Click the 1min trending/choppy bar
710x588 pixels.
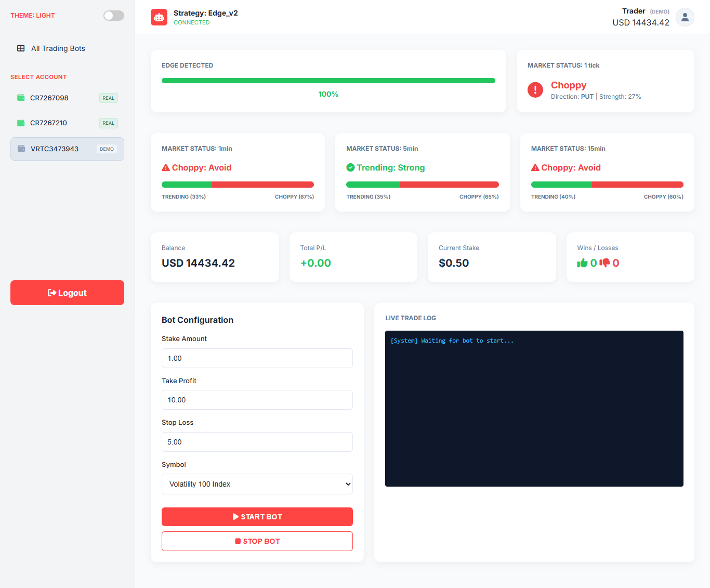coord(238,185)
